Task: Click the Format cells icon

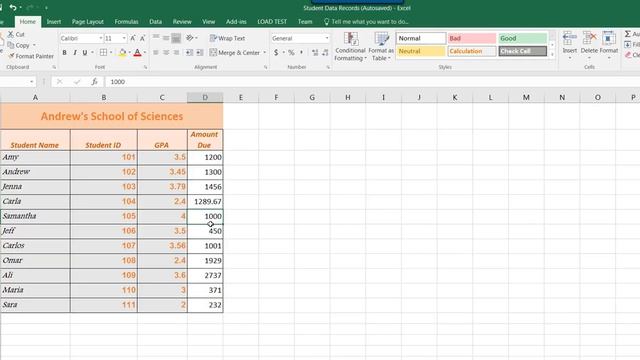Action: 609,39
